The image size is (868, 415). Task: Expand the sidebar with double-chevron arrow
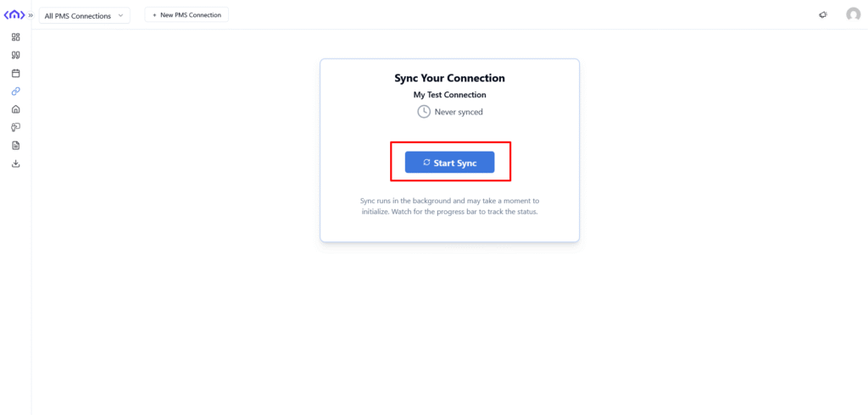31,15
